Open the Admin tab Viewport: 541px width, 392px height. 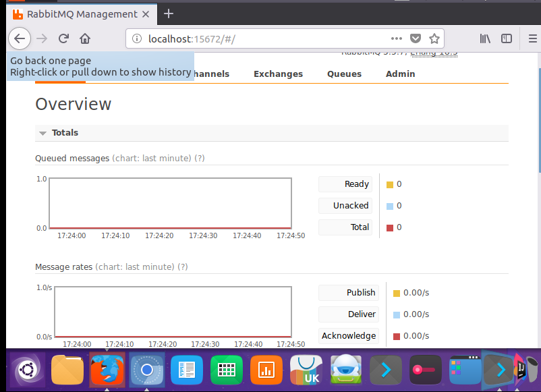pyautogui.click(x=400, y=74)
